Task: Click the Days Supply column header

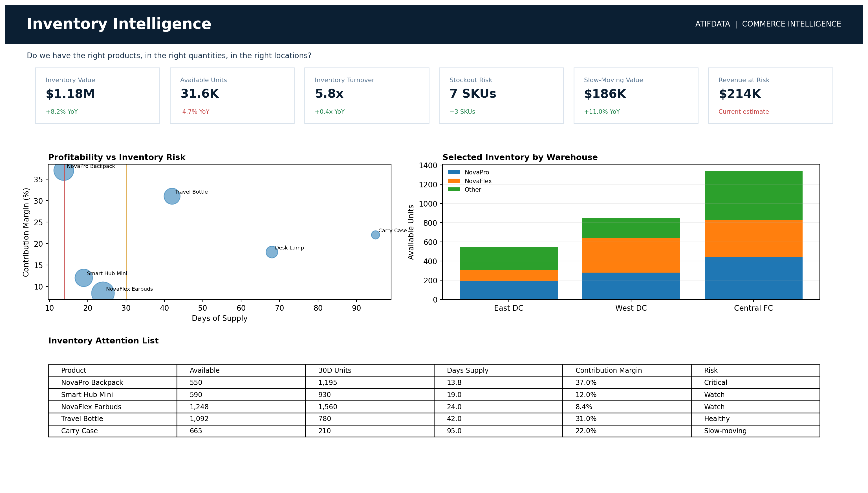Action: click(x=498, y=371)
